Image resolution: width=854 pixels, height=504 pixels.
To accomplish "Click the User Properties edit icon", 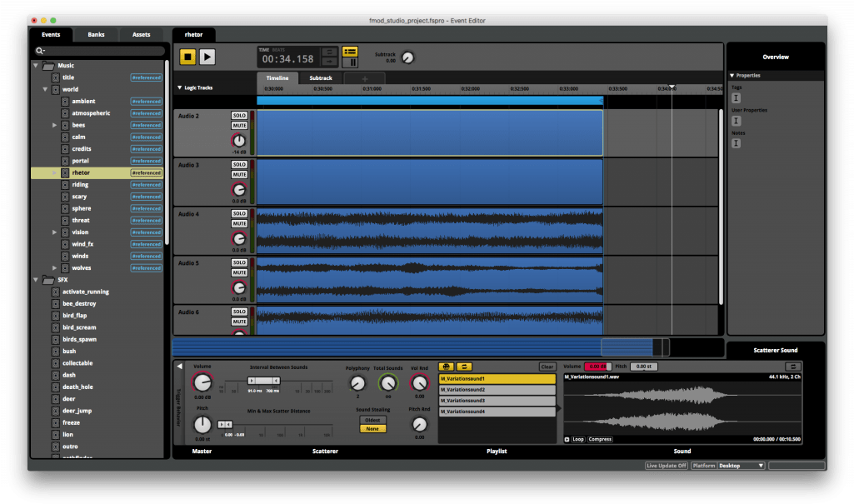I will 736,121.
